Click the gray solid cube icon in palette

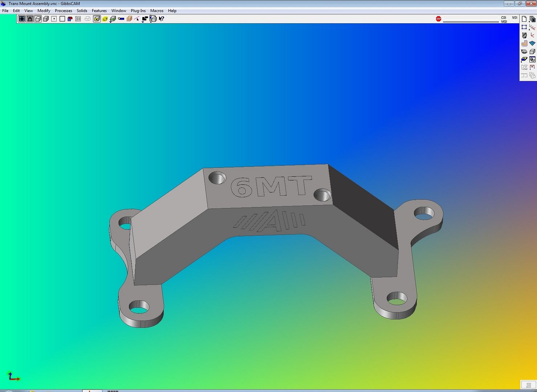coord(532,52)
